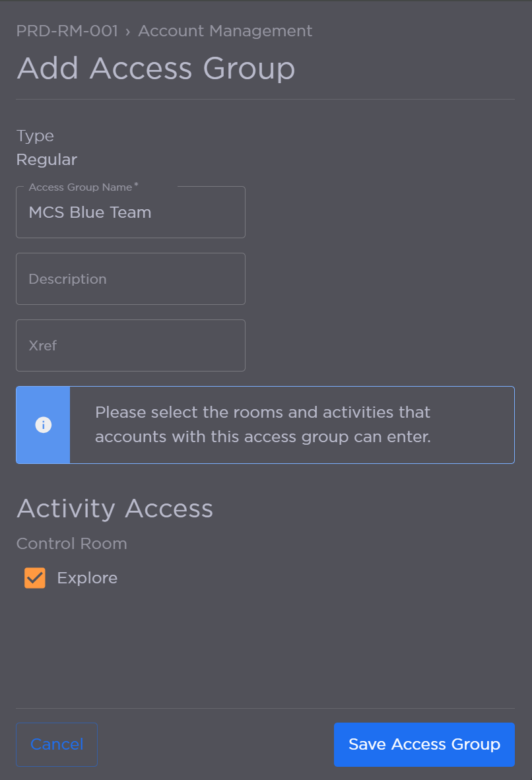Click the MCS Blue Team text to edit it
532x780 pixels.
[90, 212]
